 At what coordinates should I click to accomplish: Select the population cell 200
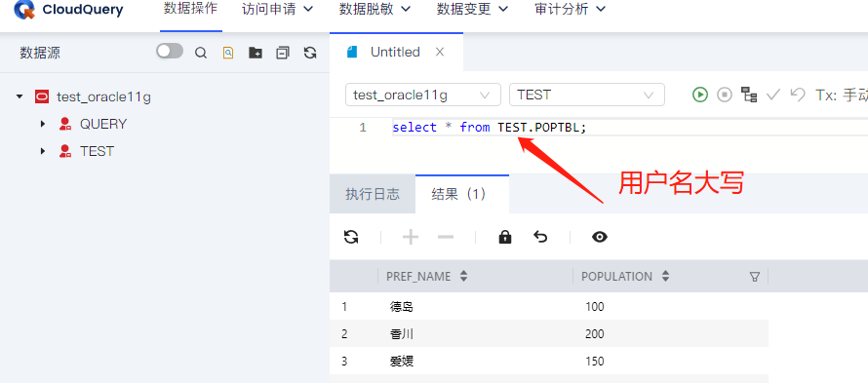click(595, 334)
